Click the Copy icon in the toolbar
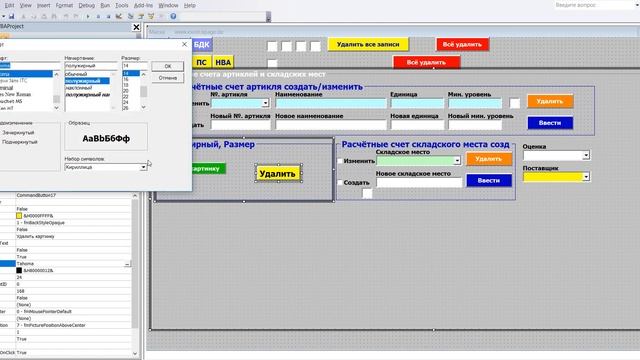 coord(33,16)
